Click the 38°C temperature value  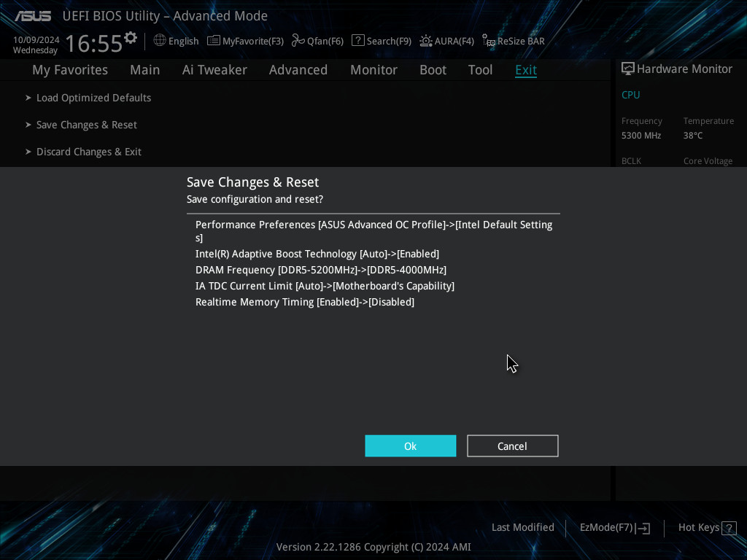[x=693, y=136]
